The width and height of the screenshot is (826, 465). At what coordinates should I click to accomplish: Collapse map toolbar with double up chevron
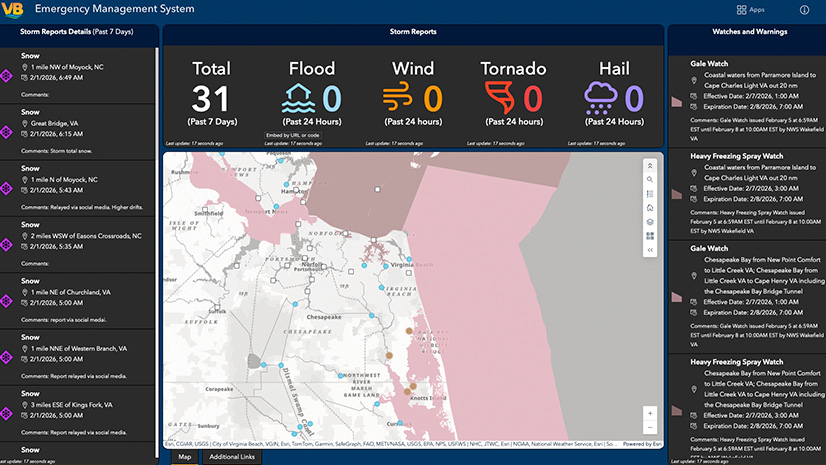650,166
